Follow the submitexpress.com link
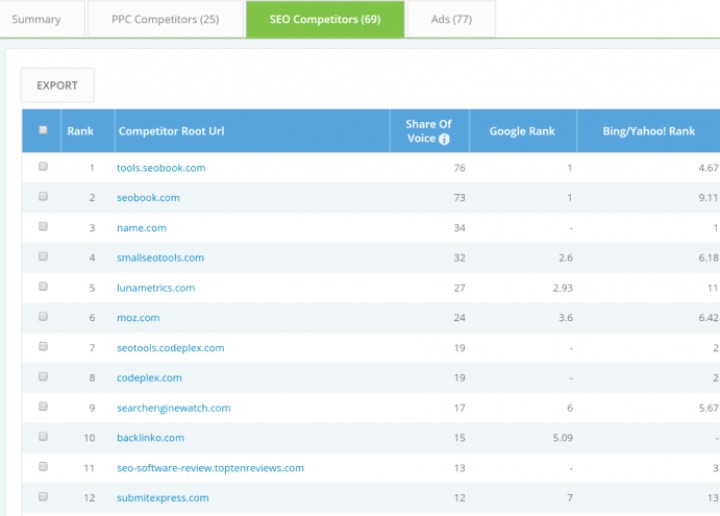720x516 pixels. pos(163,498)
